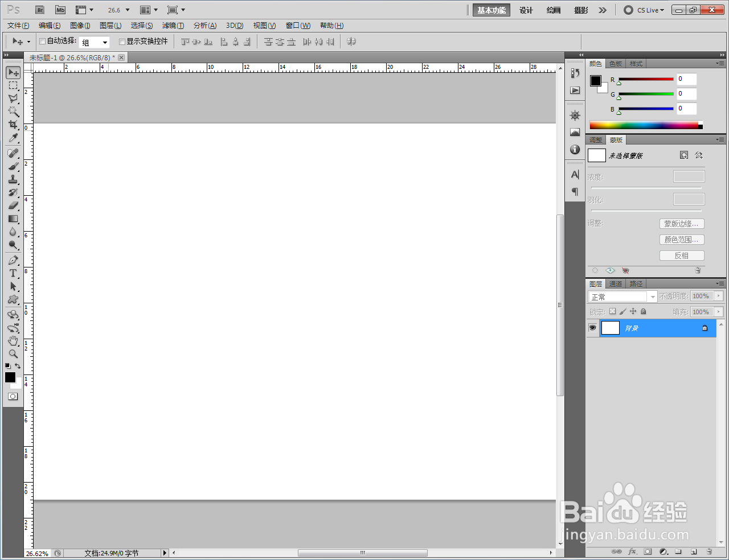Open the Arrange Documents dropdown
Image resolution: width=729 pixels, height=560 pixels.
pos(149,10)
